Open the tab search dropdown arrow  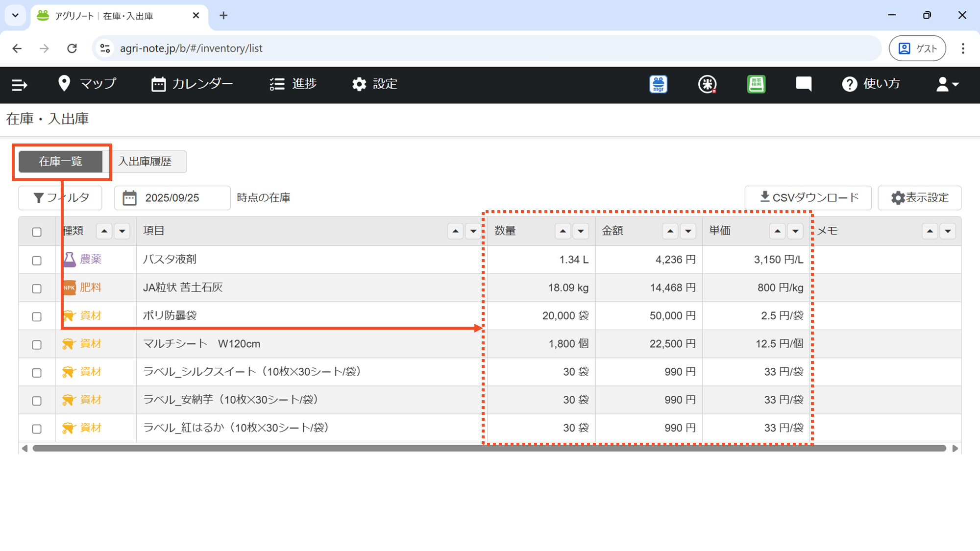(x=15, y=16)
